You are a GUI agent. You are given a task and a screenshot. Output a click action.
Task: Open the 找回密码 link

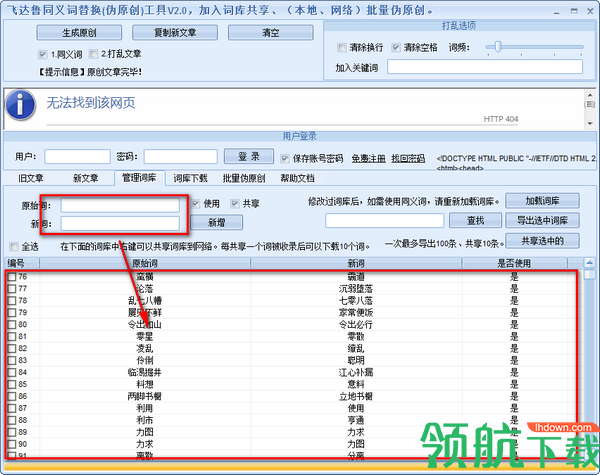[408, 158]
